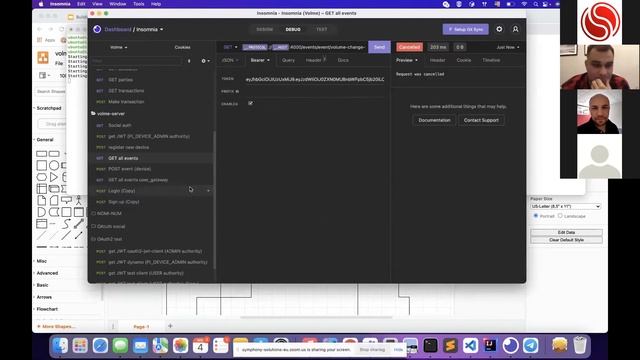Select Portrait orientation in draw.io panel
This screenshot has width=640, height=360.
point(536,216)
